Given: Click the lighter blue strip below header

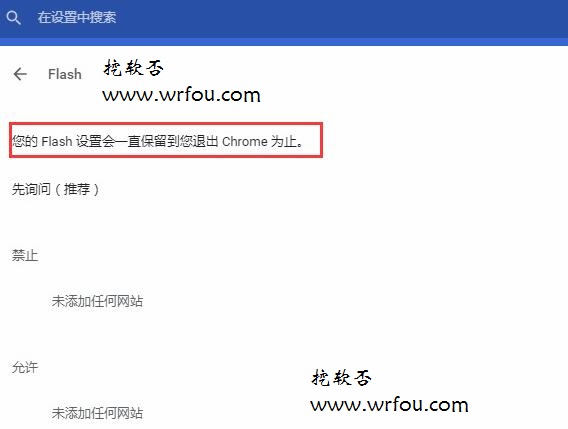Looking at the screenshot, I should 284,42.
